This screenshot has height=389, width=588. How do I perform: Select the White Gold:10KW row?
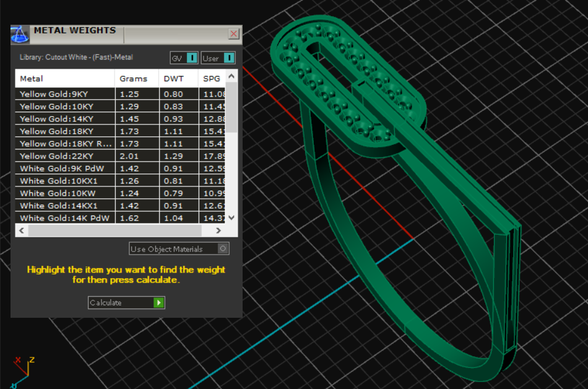point(120,193)
